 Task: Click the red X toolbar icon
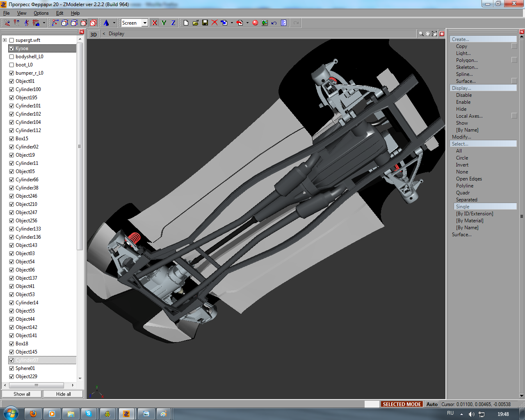215,23
